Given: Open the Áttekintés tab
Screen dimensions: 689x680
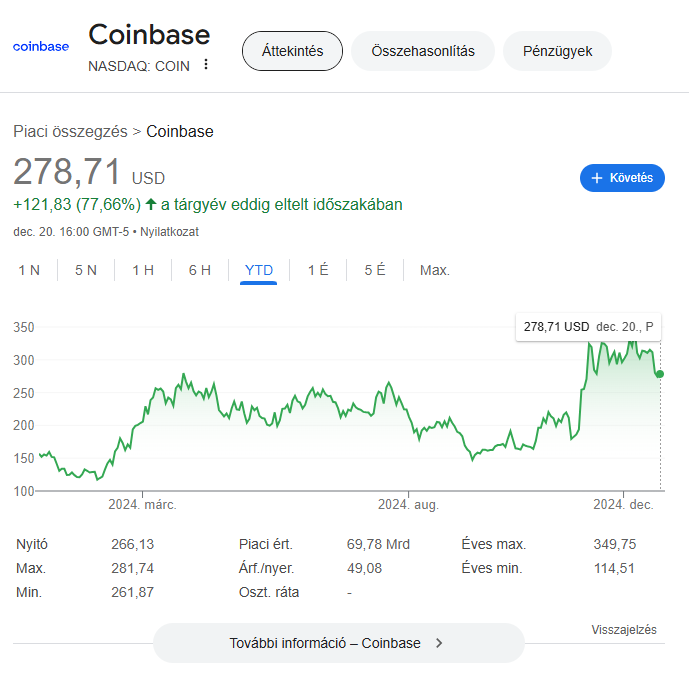Looking at the screenshot, I should tap(292, 51).
